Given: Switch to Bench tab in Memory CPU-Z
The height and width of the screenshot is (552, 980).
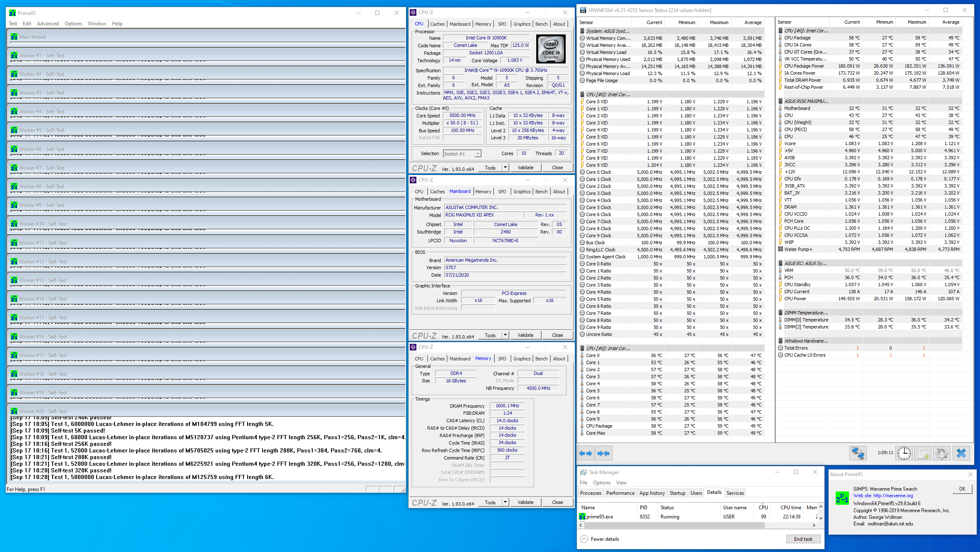Looking at the screenshot, I should pos(541,359).
